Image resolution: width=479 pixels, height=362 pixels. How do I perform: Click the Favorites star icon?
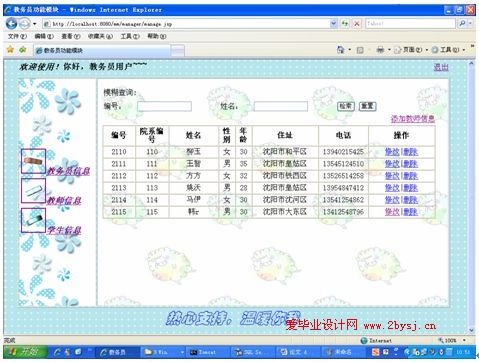point(10,50)
